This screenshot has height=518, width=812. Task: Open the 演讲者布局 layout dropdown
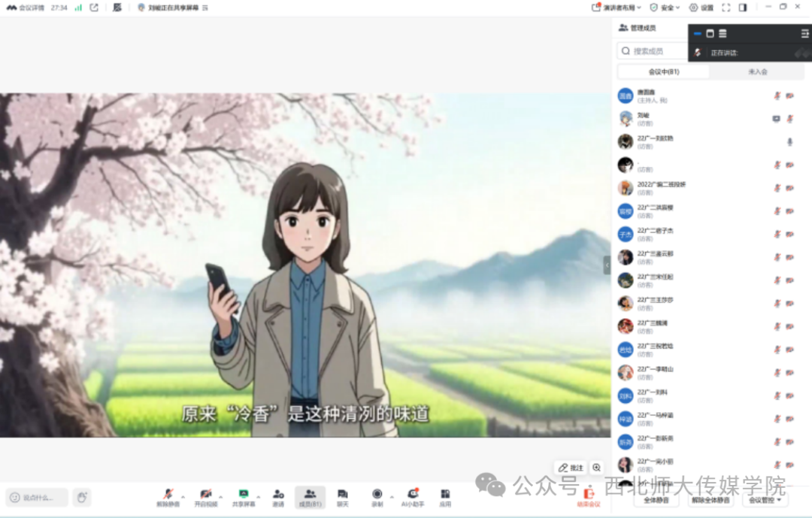point(617,7)
